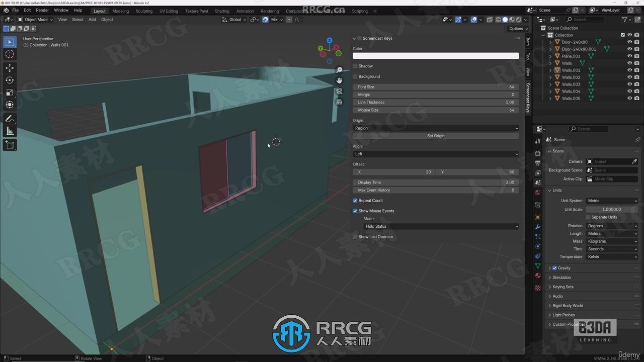Open the Add menu in viewport header
The image size is (644, 362).
pyautogui.click(x=92, y=20)
